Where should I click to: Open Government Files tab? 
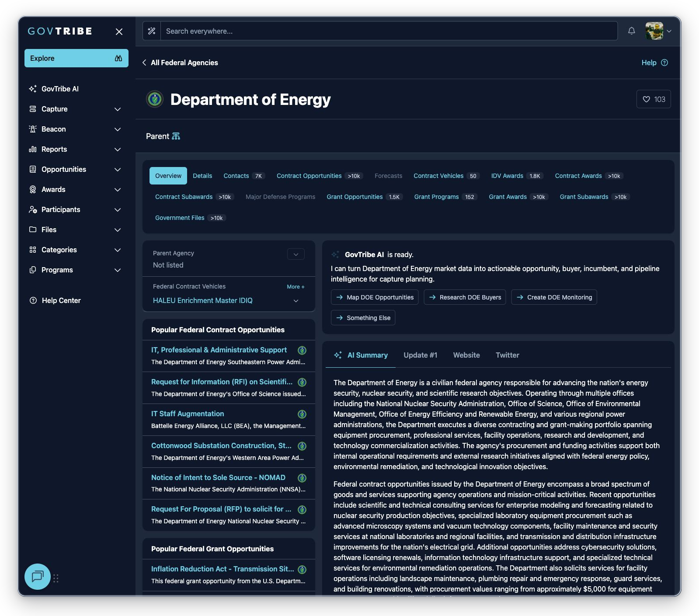coord(190,218)
